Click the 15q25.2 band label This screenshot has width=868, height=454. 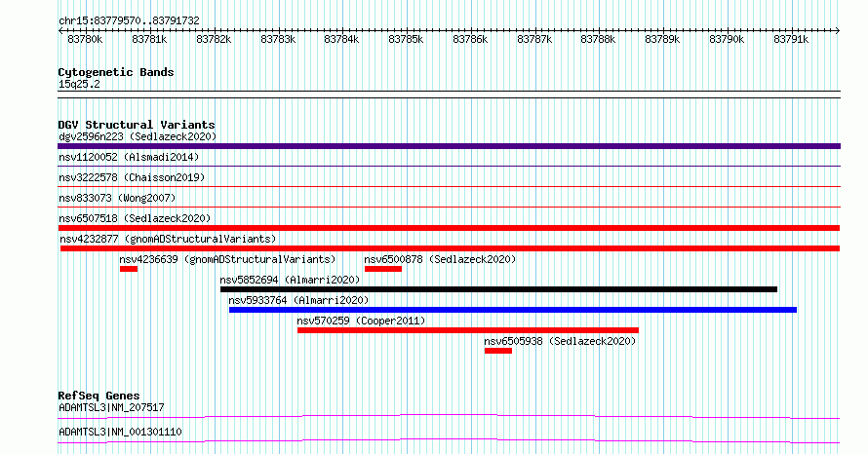pos(79,84)
